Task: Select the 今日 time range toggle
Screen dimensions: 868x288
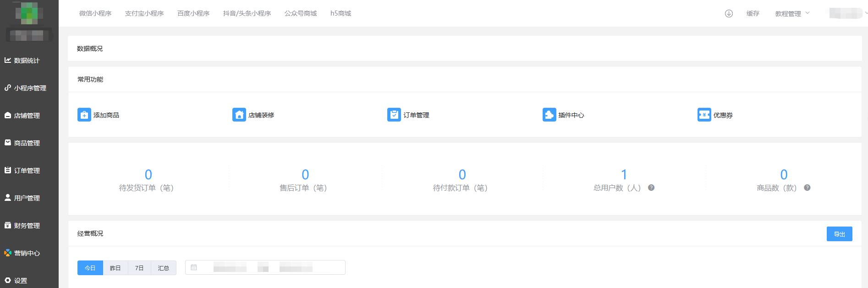Action: tap(90, 268)
